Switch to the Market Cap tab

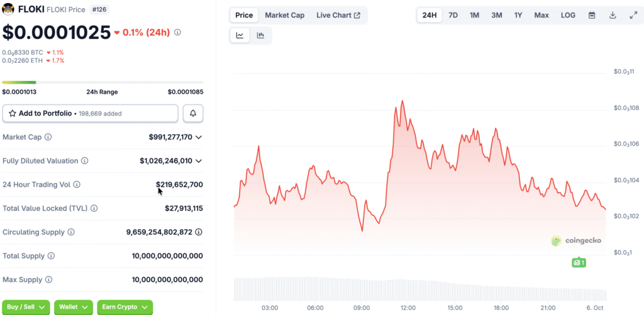click(284, 15)
